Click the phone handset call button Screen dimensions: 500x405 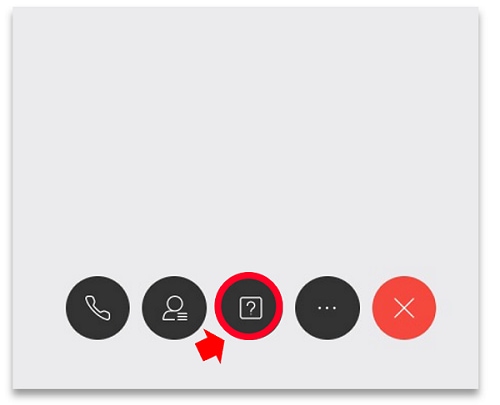coord(98,307)
